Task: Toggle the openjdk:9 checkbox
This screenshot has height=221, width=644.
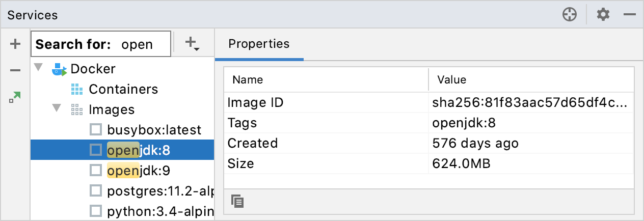Action: (x=95, y=170)
